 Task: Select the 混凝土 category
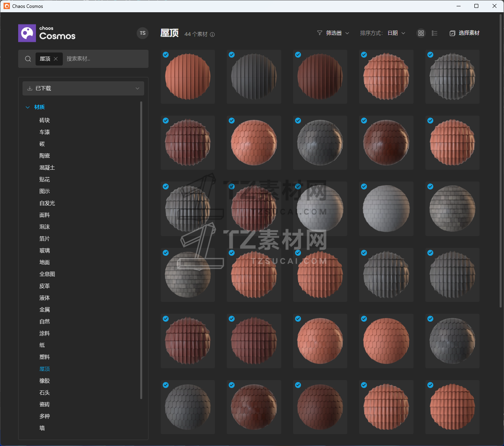click(x=47, y=168)
